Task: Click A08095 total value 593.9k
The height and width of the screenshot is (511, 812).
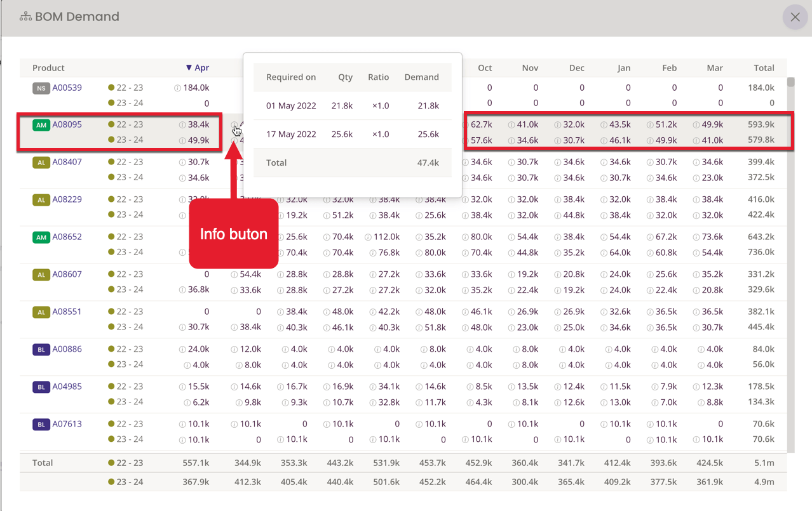Action: tap(762, 125)
